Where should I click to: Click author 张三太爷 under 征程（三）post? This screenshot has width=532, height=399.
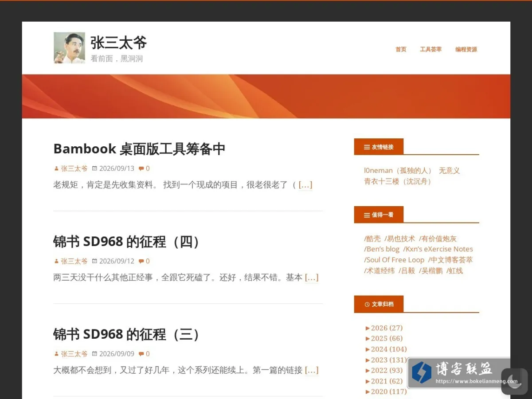pos(74,354)
